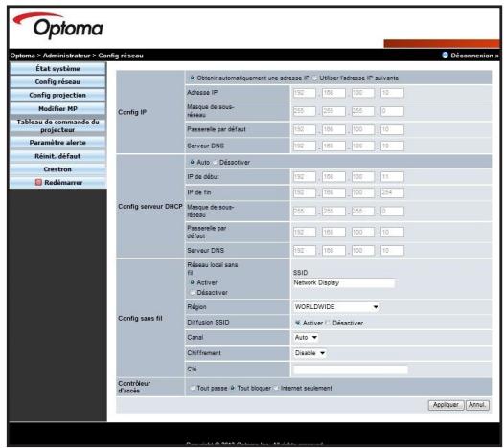Click Redémarrer menu item
The height and width of the screenshot is (448, 504).
[57, 183]
